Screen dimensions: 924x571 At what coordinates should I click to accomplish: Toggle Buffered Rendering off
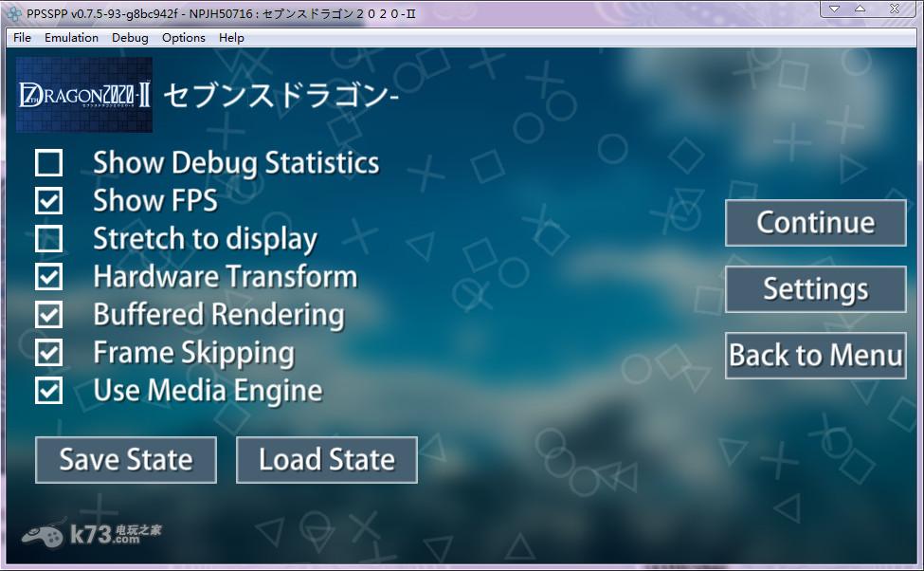[49, 315]
